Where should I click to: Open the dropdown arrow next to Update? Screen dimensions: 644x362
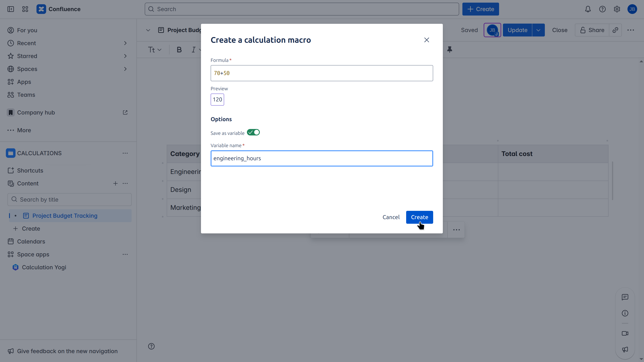click(x=538, y=30)
